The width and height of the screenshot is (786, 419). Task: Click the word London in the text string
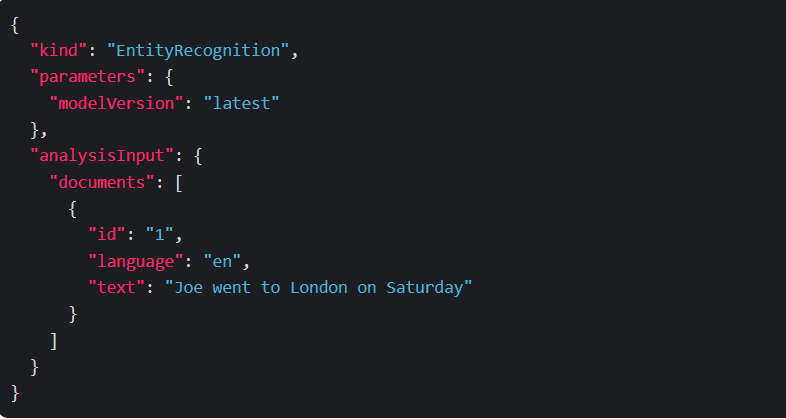click(319, 288)
